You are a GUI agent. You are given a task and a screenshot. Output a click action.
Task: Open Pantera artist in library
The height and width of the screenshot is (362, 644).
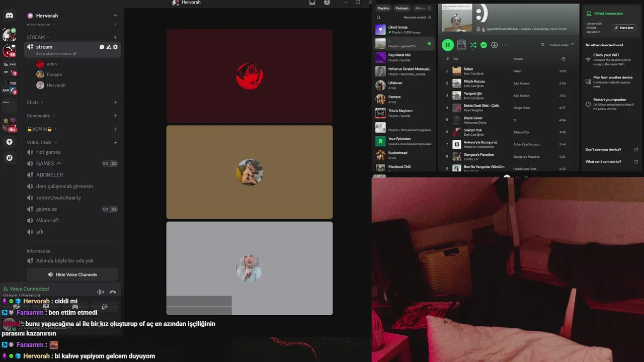point(405,99)
